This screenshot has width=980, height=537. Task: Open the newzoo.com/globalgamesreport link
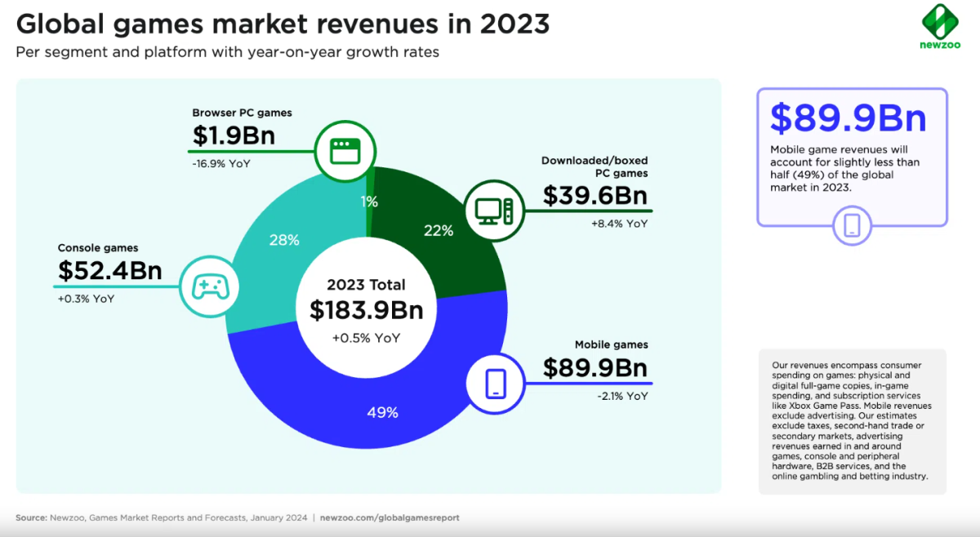389,517
